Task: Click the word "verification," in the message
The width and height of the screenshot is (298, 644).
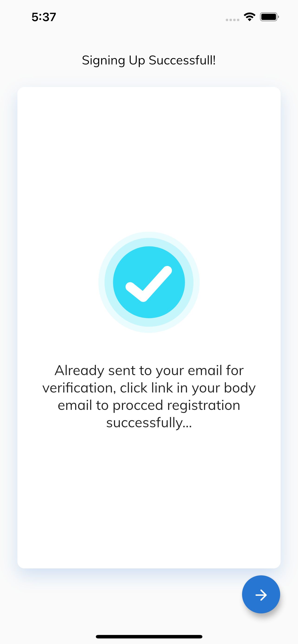Action: pos(79,388)
